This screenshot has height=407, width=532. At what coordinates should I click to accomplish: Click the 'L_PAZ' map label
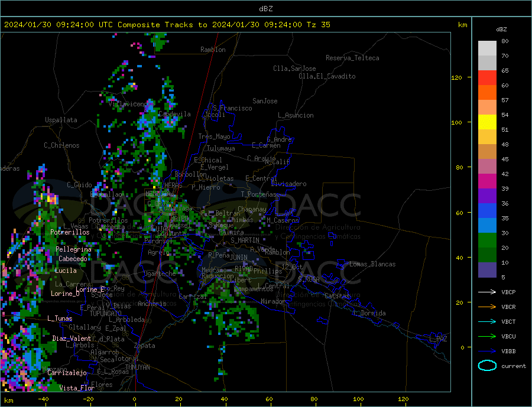439,339
